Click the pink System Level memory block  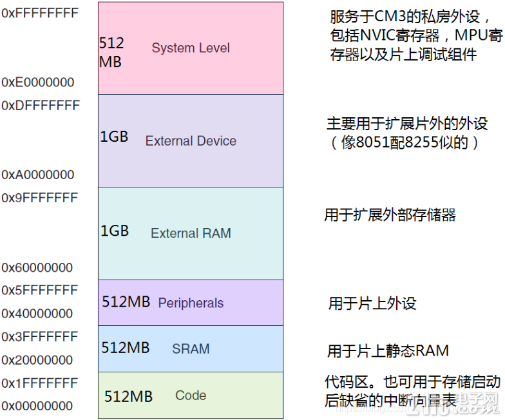[191, 48]
